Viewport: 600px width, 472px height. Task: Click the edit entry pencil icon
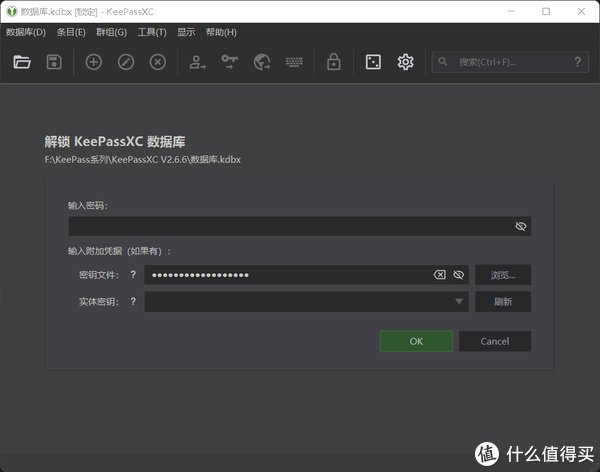point(126,62)
